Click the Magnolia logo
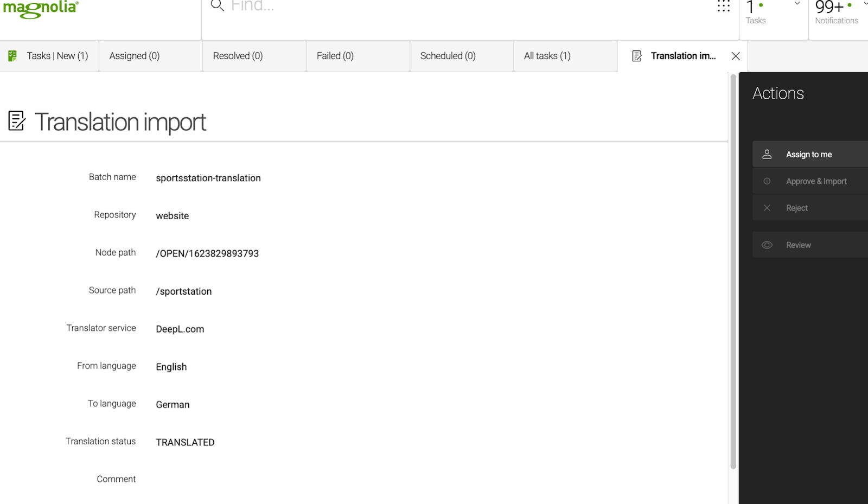 pyautogui.click(x=41, y=9)
